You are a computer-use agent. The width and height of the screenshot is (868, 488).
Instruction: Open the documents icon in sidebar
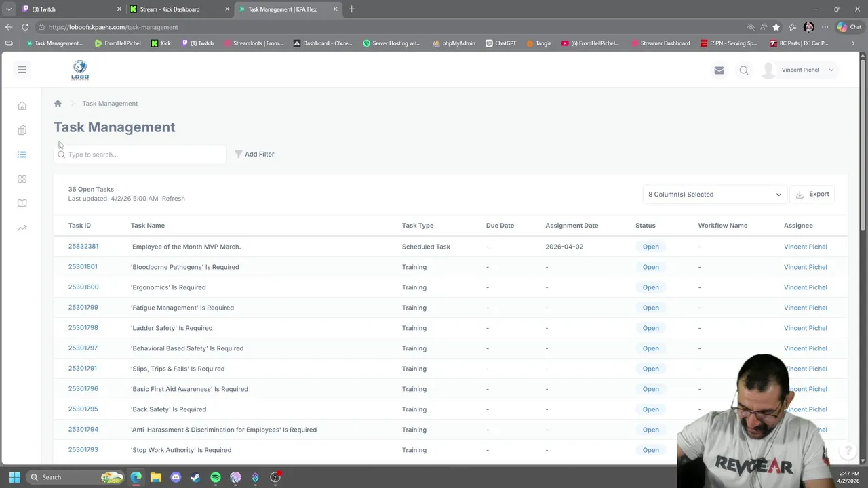(x=22, y=130)
